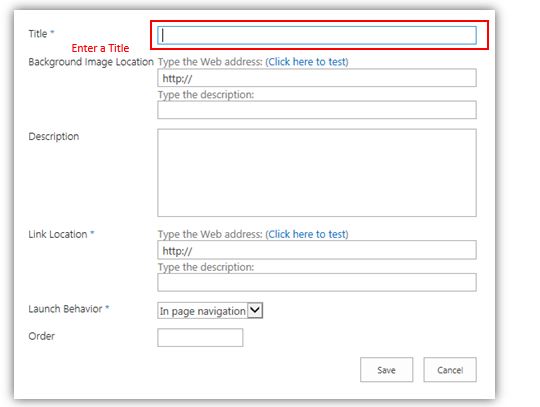This screenshot has height=407, width=540.
Task: Test the Link Location web address link
Action: click(x=307, y=234)
